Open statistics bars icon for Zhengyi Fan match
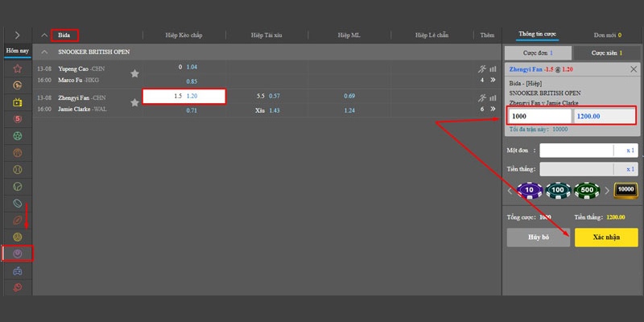 click(493, 97)
